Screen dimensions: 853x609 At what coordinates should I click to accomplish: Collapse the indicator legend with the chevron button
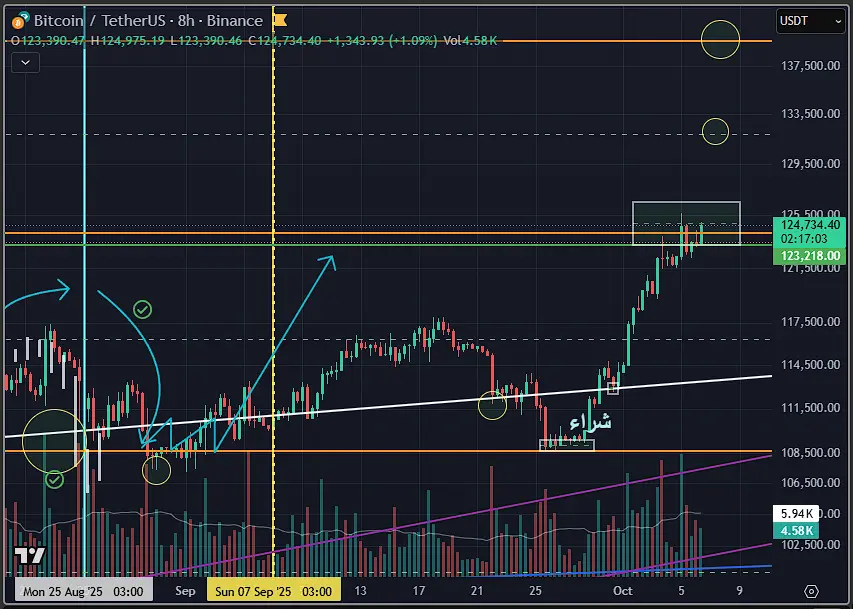pos(25,63)
